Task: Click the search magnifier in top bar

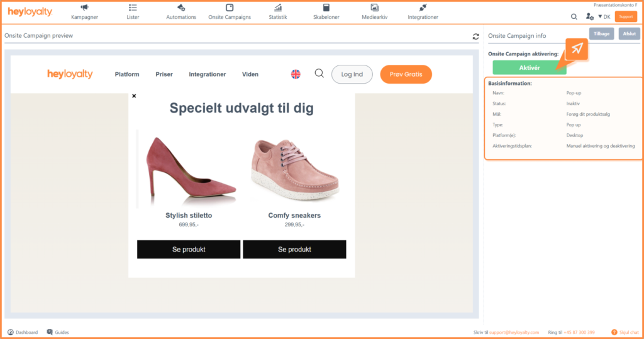Action: pos(574,17)
